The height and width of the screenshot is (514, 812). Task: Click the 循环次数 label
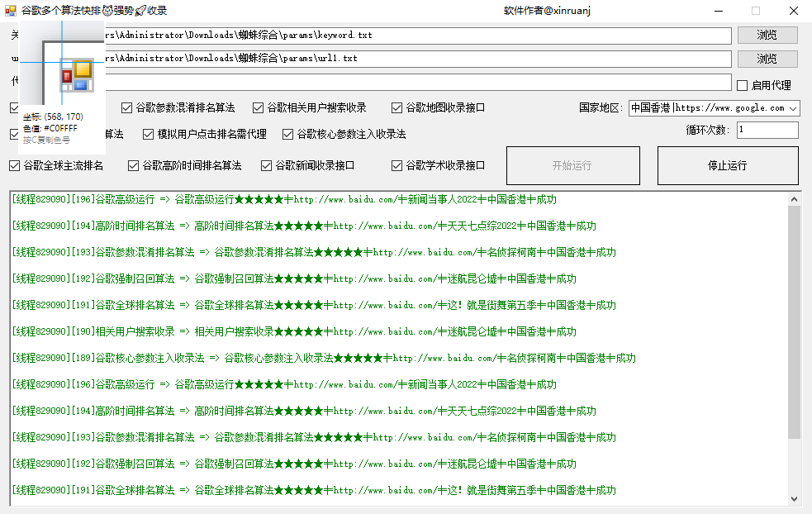pos(708,130)
